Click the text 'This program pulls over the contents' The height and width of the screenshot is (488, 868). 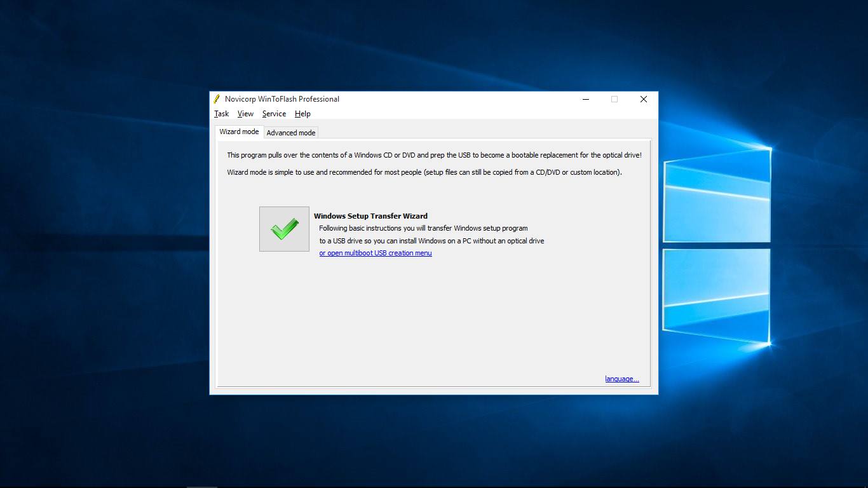click(x=286, y=155)
